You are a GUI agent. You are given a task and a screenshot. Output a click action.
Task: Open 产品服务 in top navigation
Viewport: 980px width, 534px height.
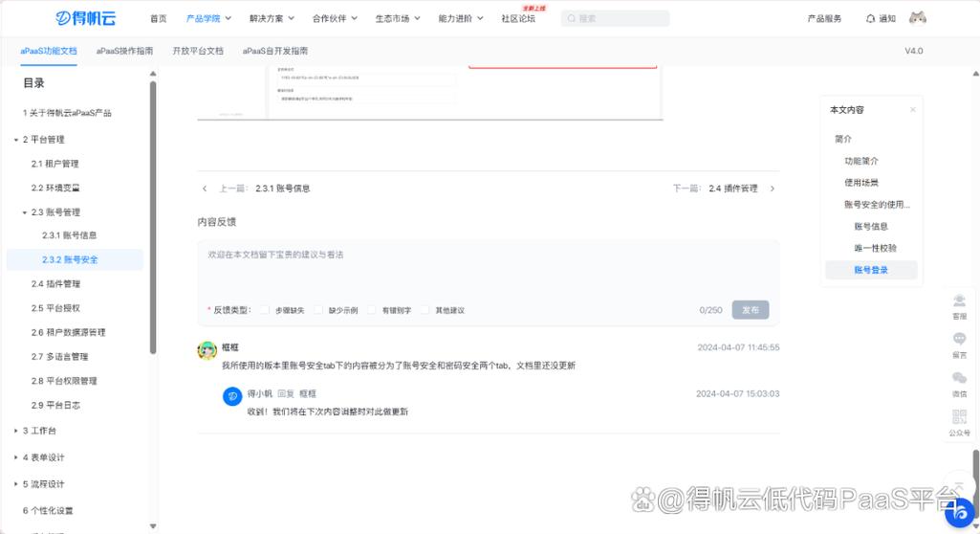tap(824, 19)
